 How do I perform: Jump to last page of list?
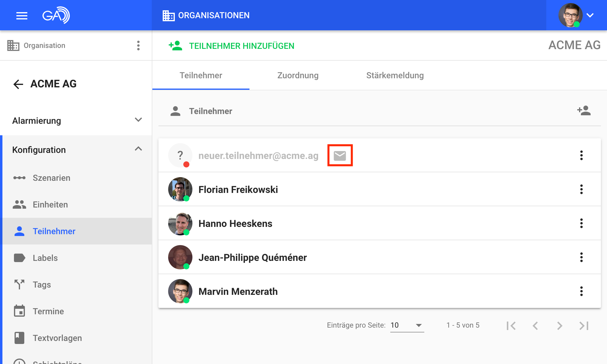click(584, 325)
